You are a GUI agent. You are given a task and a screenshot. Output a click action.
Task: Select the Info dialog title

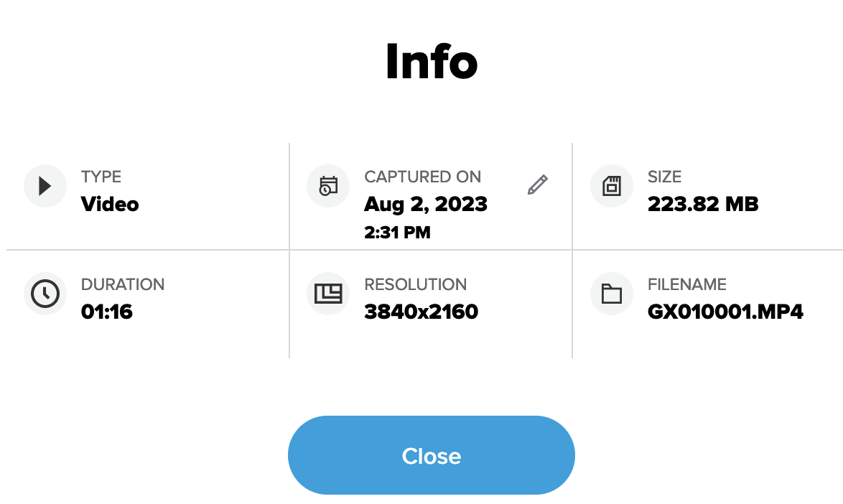pyautogui.click(x=431, y=62)
